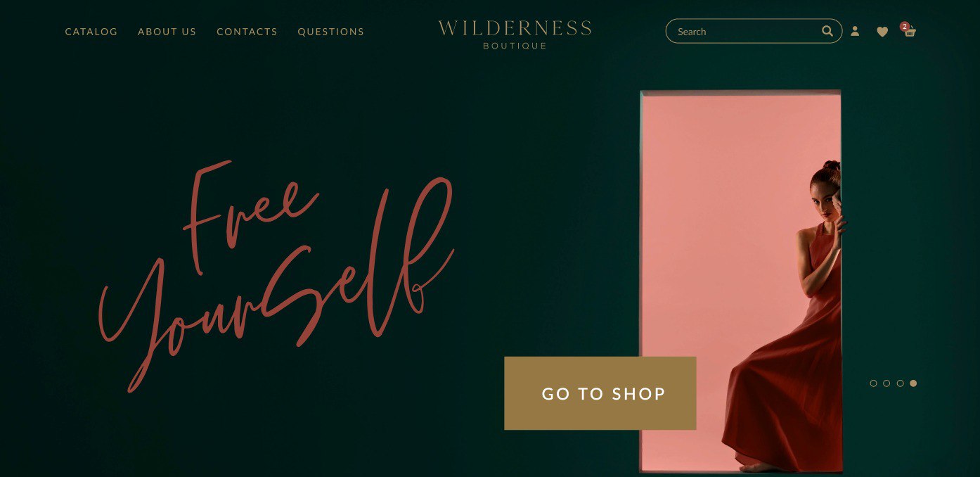Focus the Search input field
The image size is (980, 477).
point(745,31)
